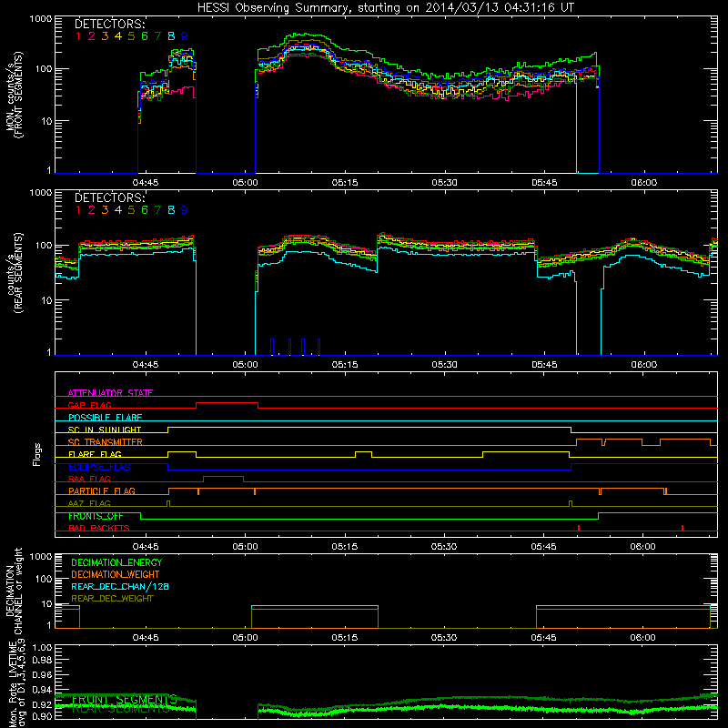Screen dimensions: 728x728
Task: Select magenta detector 2 in rear segments legend
Action: coord(92,210)
